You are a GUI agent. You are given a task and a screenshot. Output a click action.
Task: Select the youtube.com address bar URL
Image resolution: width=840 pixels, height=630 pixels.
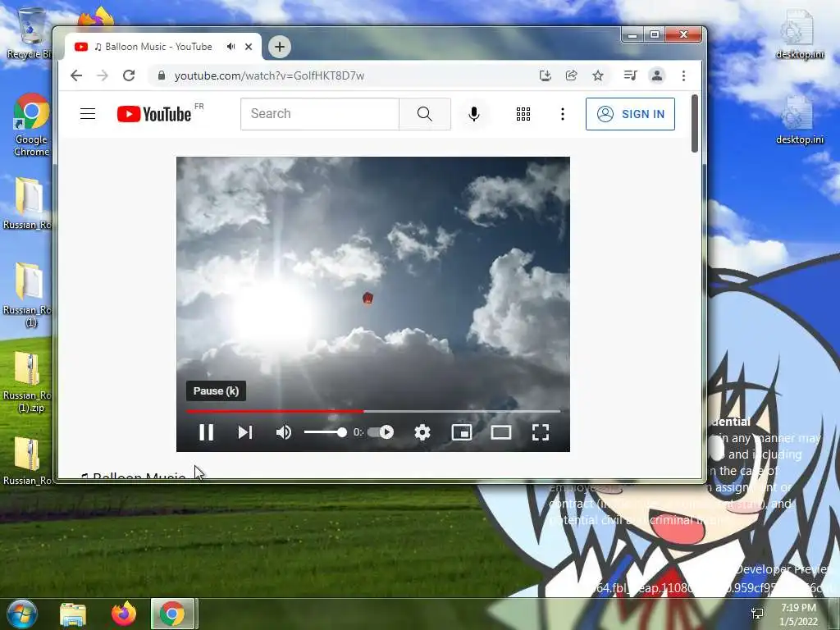[x=269, y=75]
